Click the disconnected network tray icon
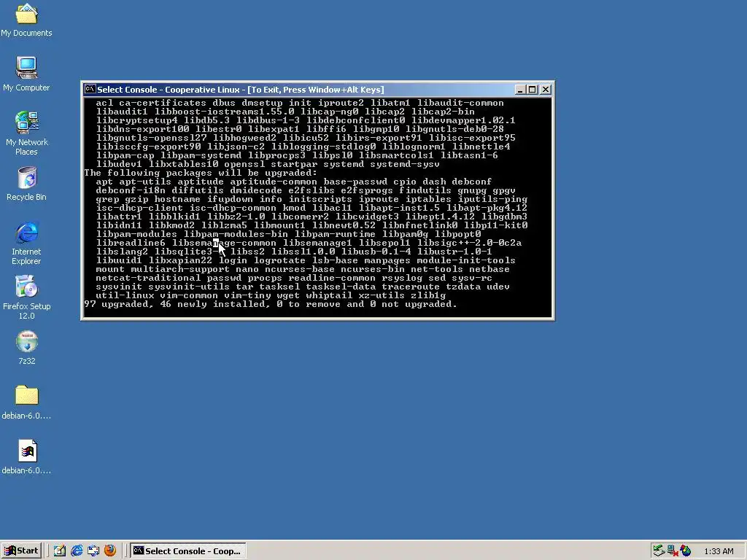The image size is (747, 560). click(672, 551)
